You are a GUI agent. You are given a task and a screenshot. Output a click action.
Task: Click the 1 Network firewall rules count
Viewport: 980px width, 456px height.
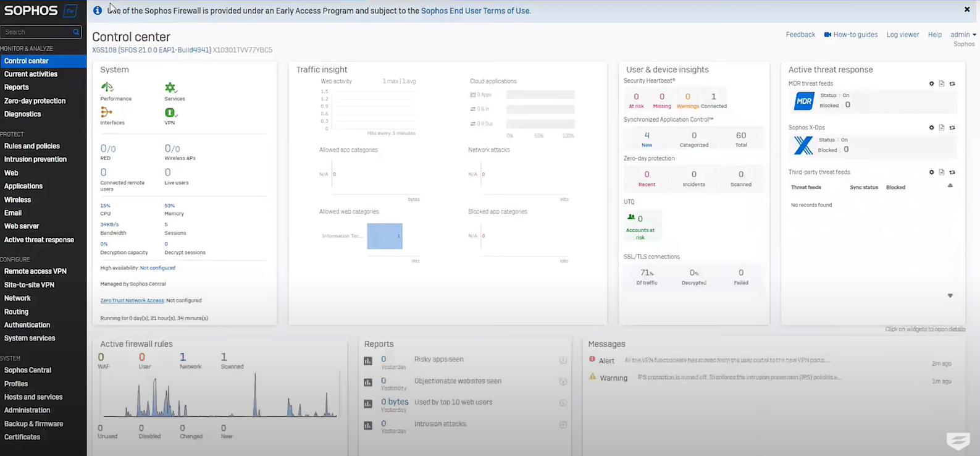pos(183,357)
